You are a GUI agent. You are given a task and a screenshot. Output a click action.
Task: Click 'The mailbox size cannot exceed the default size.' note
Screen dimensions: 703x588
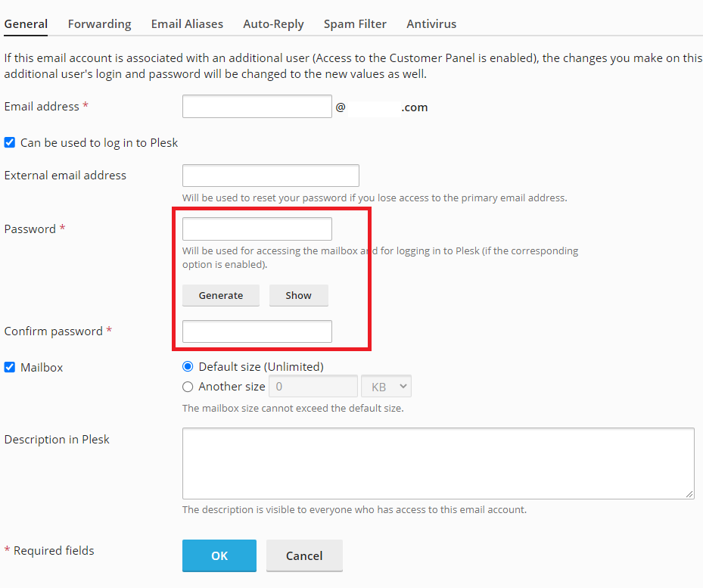click(293, 408)
